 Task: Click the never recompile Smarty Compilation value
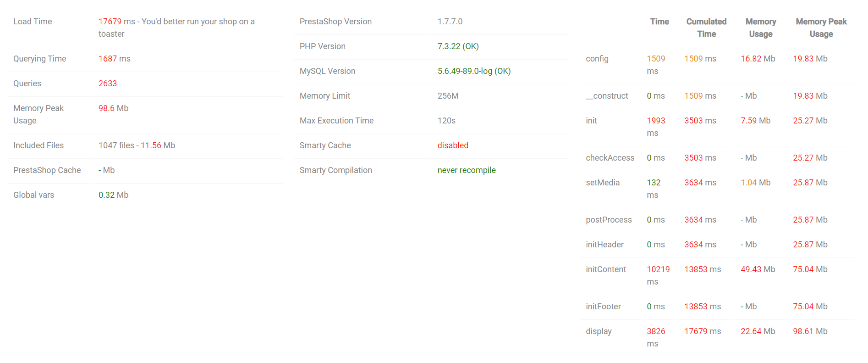[x=467, y=170]
